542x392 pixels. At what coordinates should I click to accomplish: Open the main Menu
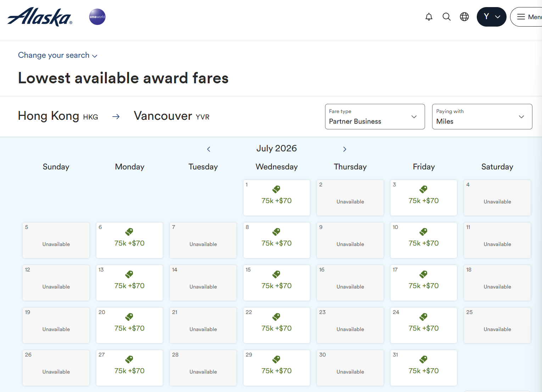tap(527, 17)
